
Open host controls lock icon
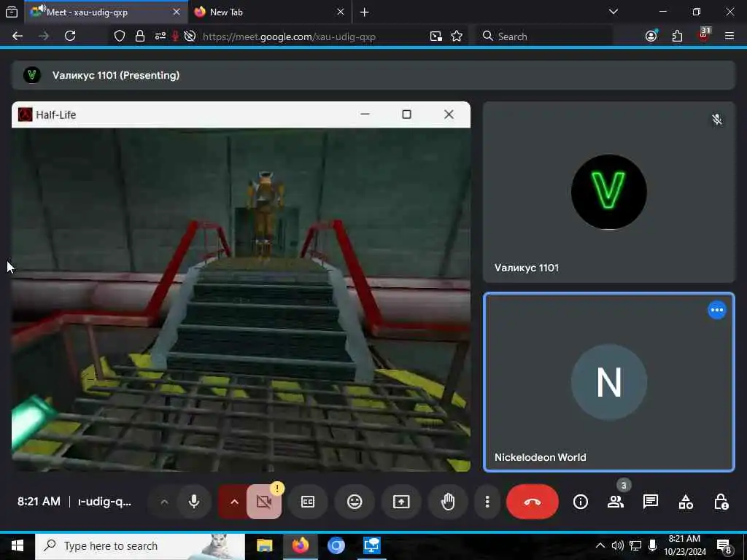click(721, 502)
